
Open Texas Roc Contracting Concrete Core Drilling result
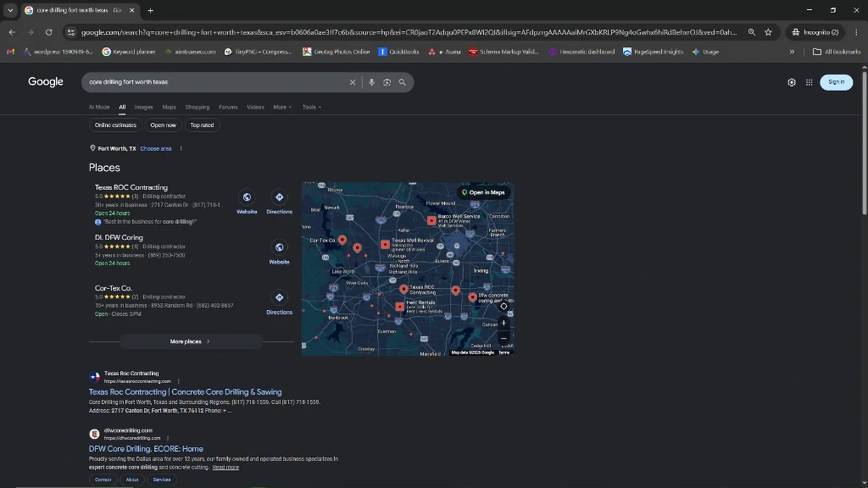pyautogui.click(x=185, y=392)
